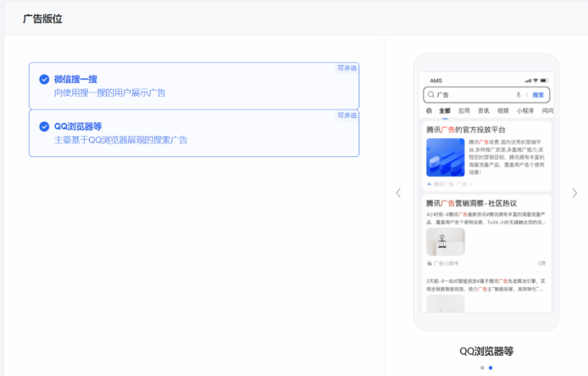Click the 腾讯广告的官方投放平台 title
This screenshot has width=588, height=376.
pos(466,129)
